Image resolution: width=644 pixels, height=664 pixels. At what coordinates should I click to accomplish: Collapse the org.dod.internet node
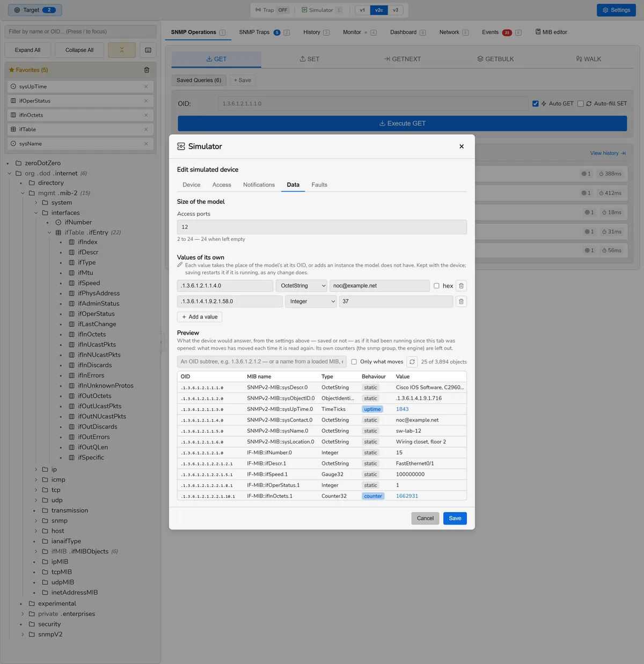[x=10, y=173]
